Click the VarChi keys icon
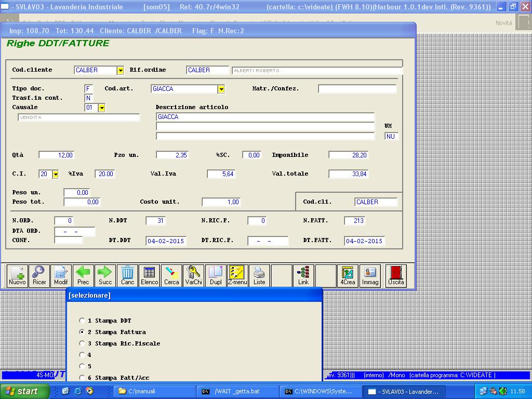The height and width of the screenshot is (399, 532). coord(193,276)
